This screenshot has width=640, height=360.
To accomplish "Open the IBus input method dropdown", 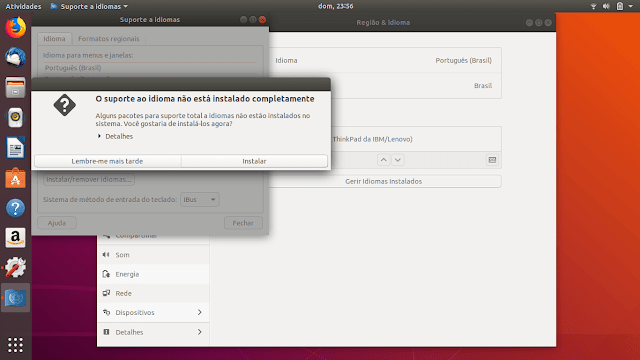I will [x=200, y=200].
